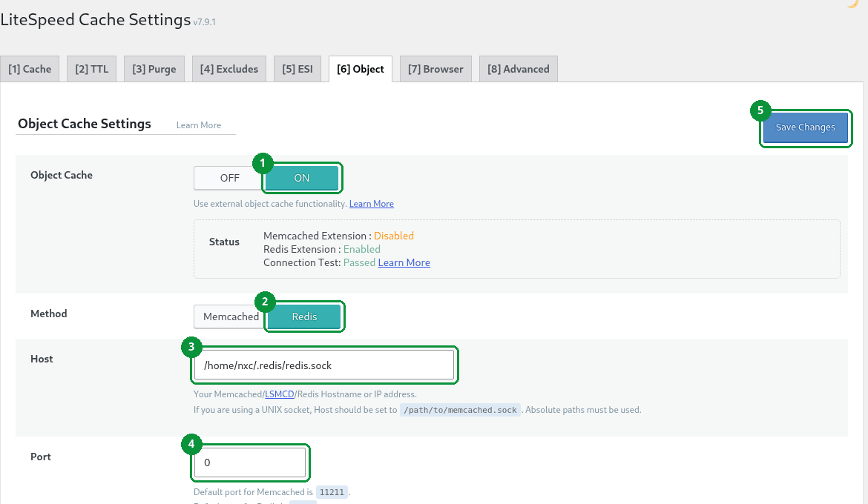Turn Object Cache ON
The height and width of the screenshot is (504, 868).
(x=302, y=178)
